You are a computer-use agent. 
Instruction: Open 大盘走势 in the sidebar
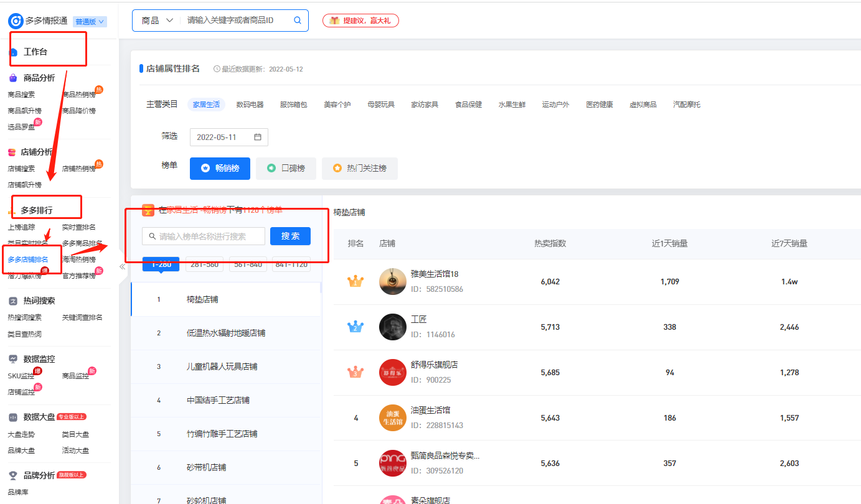pyautogui.click(x=21, y=434)
